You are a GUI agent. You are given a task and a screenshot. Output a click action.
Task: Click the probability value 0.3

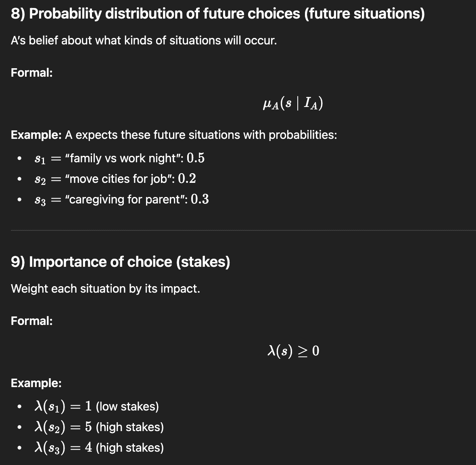click(200, 199)
